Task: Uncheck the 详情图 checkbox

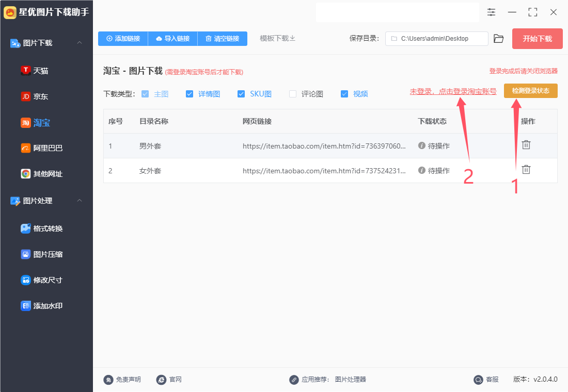Action: 190,94
